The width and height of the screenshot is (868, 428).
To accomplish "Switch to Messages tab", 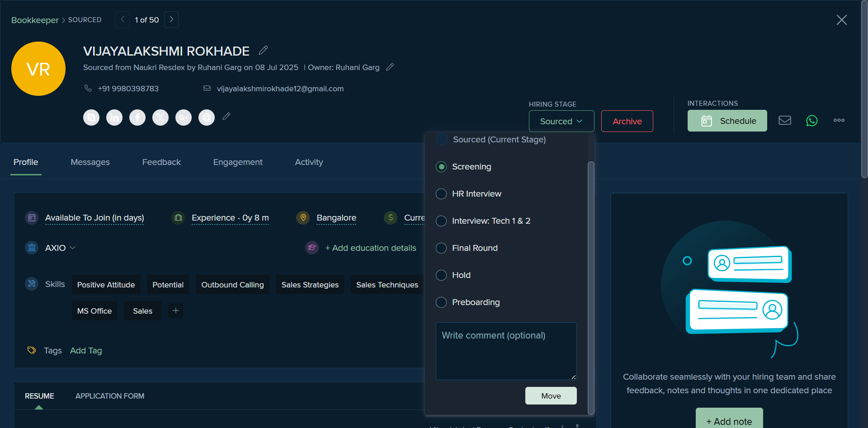I will tap(90, 162).
